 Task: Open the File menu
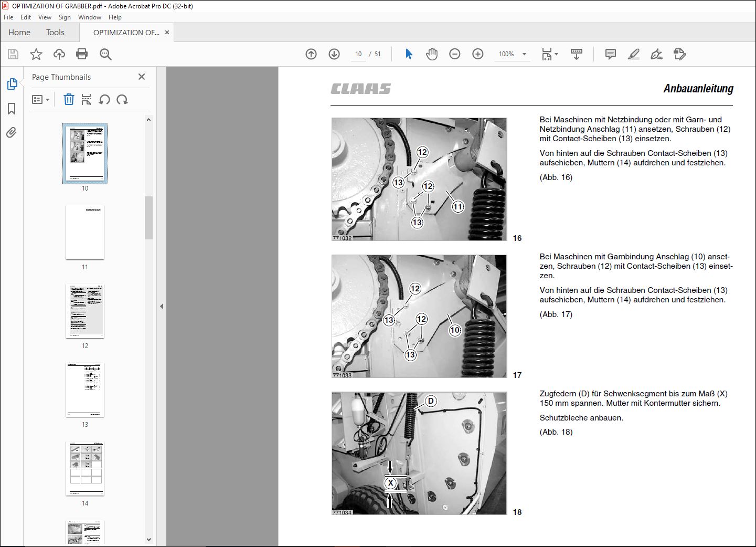pos(8,17)
